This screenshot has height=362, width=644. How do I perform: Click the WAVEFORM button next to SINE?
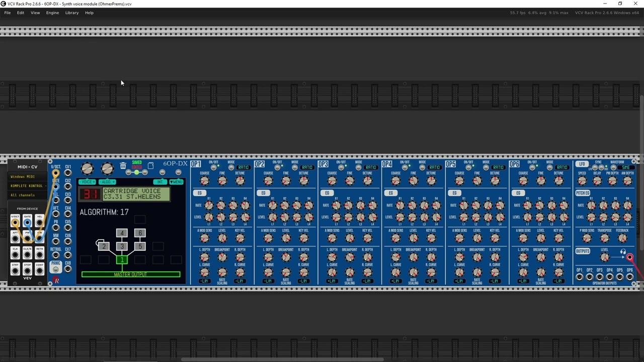[x=613, y=168]
